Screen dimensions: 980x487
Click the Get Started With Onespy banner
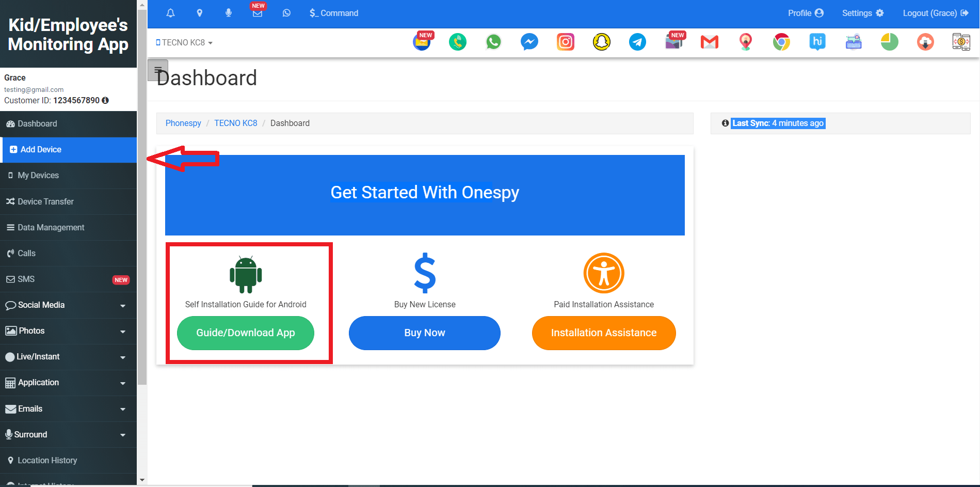pyautogui.click(x=425, y=195)
